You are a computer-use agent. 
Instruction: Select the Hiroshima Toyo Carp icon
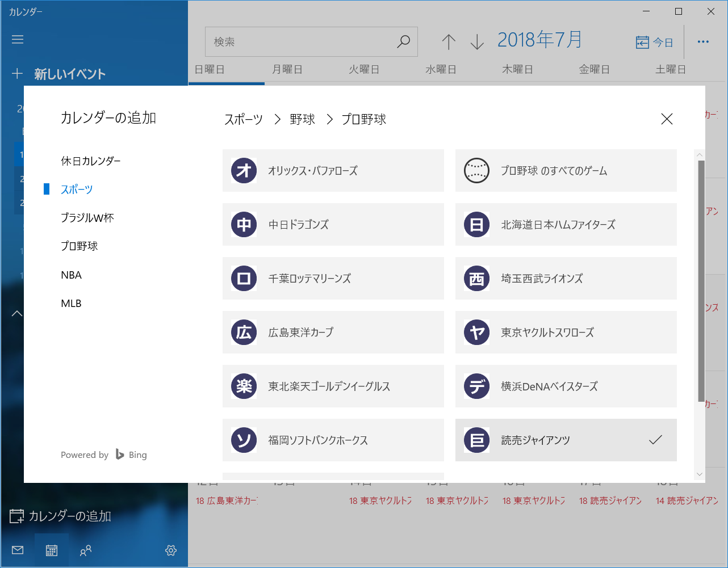pos(243,332)
